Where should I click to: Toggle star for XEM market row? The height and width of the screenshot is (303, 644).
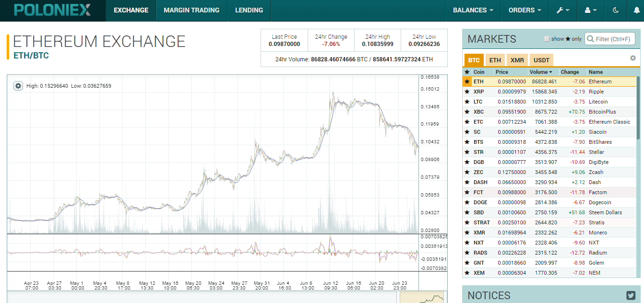pos(467,273)
